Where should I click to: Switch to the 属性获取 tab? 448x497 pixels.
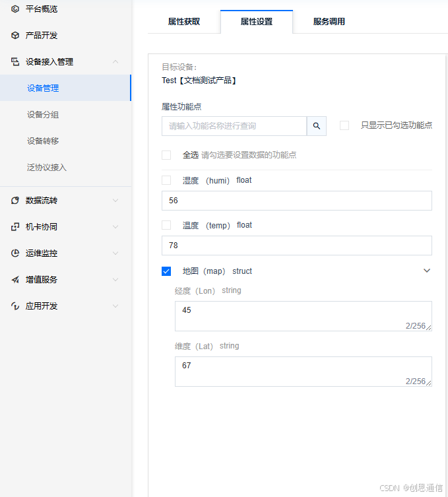[184, 22]
